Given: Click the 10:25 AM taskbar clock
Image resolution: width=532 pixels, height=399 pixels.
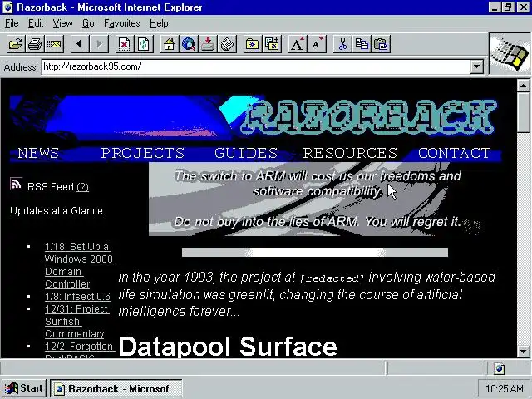Looking at the screenshot, I should (x=504, y=388).
